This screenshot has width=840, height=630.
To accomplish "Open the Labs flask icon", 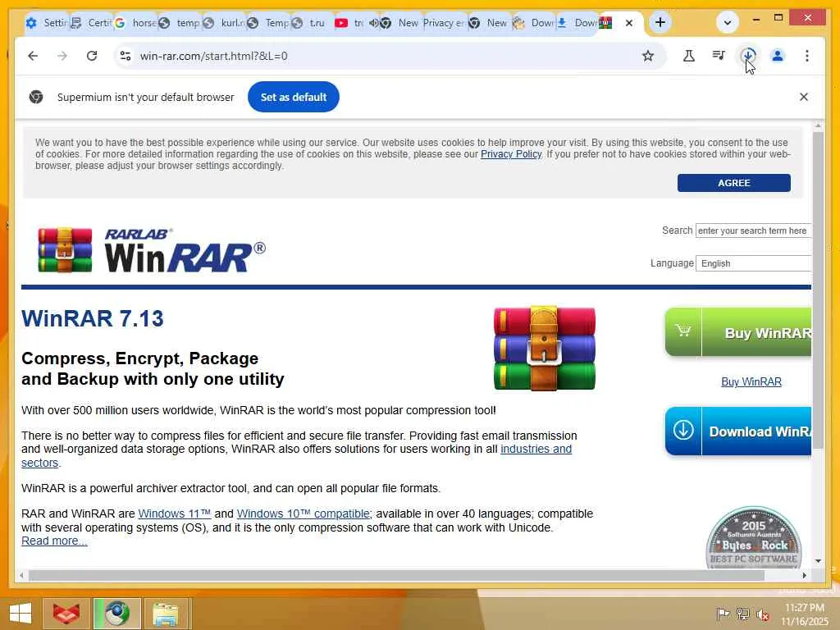I will (689, 56).
